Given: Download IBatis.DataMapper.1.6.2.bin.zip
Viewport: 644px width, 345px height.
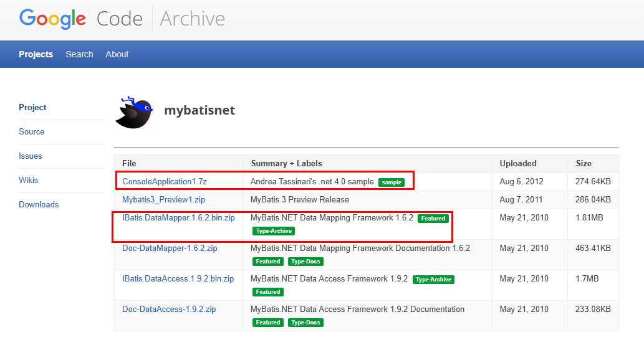Looking at the screenshot, I should tap(178, 217).
